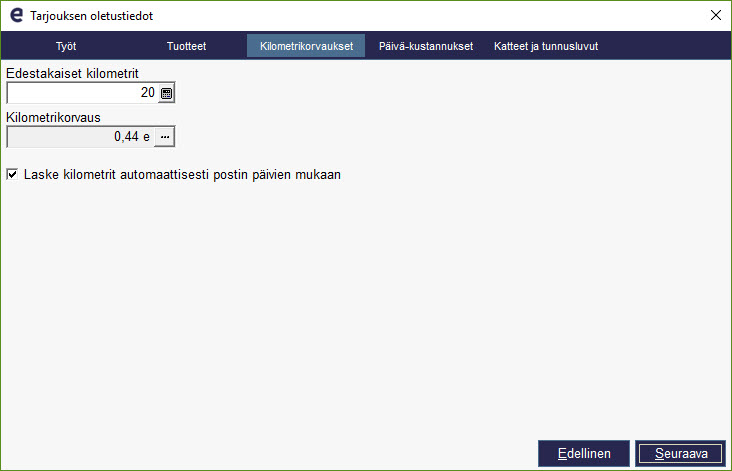
Task: Switch to the Työt tab
Action: (x=66, y=46)
